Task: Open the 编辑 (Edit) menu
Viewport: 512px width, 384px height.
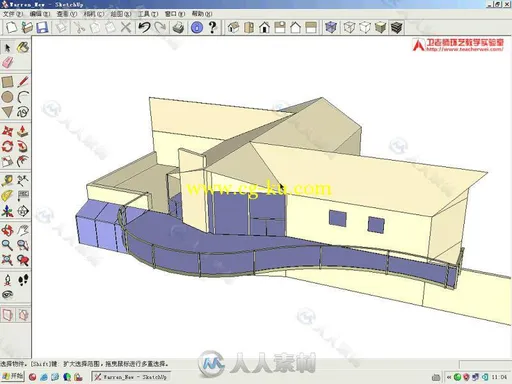Action: click(x=40, y=14)
